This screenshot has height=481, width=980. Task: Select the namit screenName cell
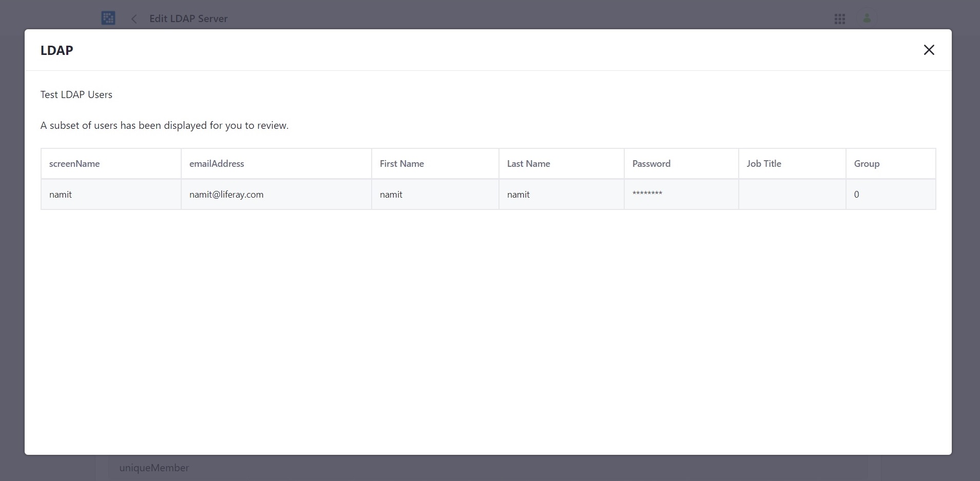(111, 194)
